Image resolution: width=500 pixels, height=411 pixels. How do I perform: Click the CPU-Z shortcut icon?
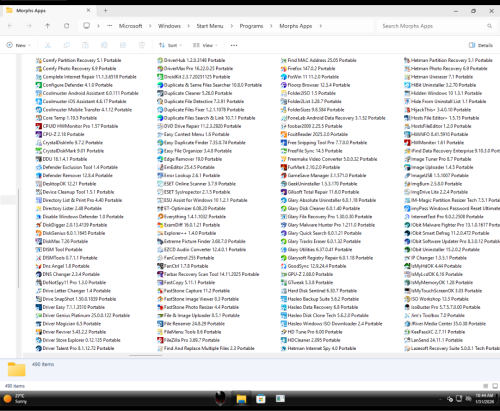[x=38, y=134]
